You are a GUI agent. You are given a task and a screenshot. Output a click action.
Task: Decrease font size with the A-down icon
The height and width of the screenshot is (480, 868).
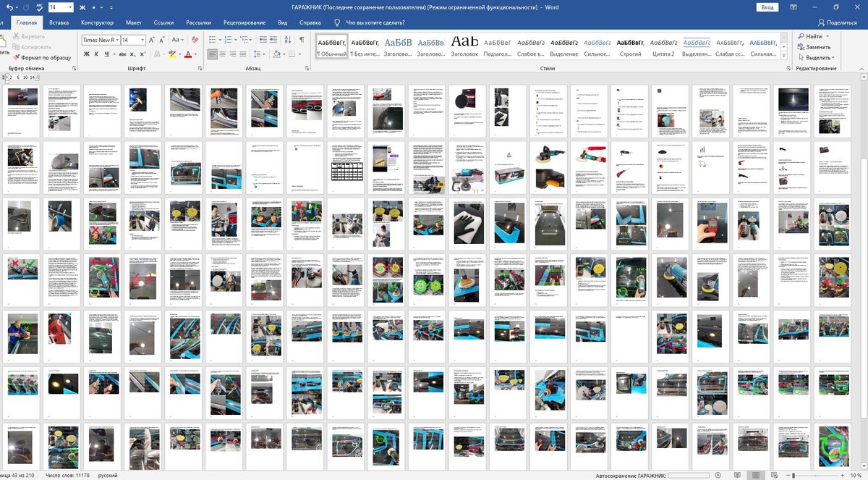click(161, 40)
